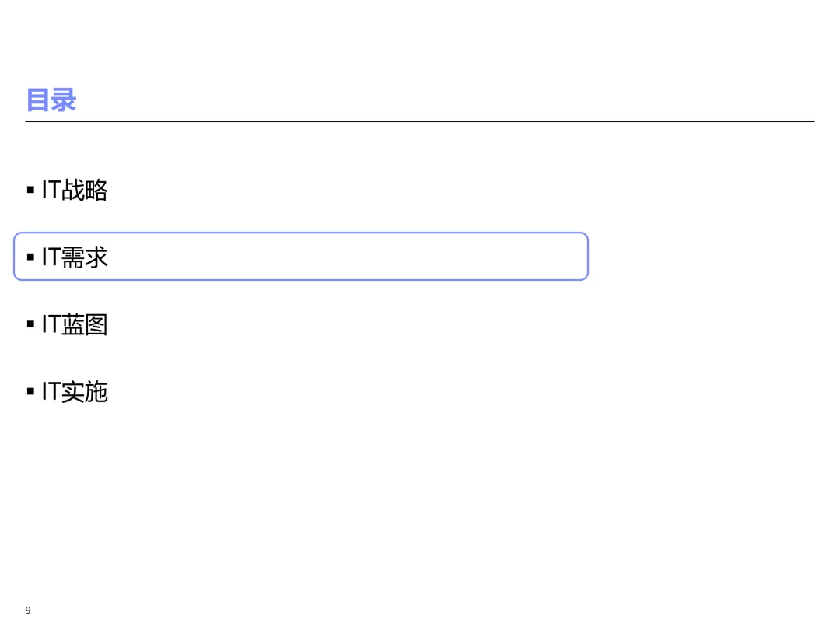
Task: Click the square bullet before IT战略
Action: coord(30,190)
